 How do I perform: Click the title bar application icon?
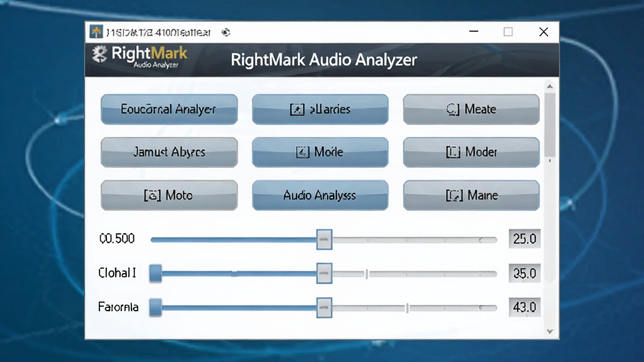(x=96, y=32)
